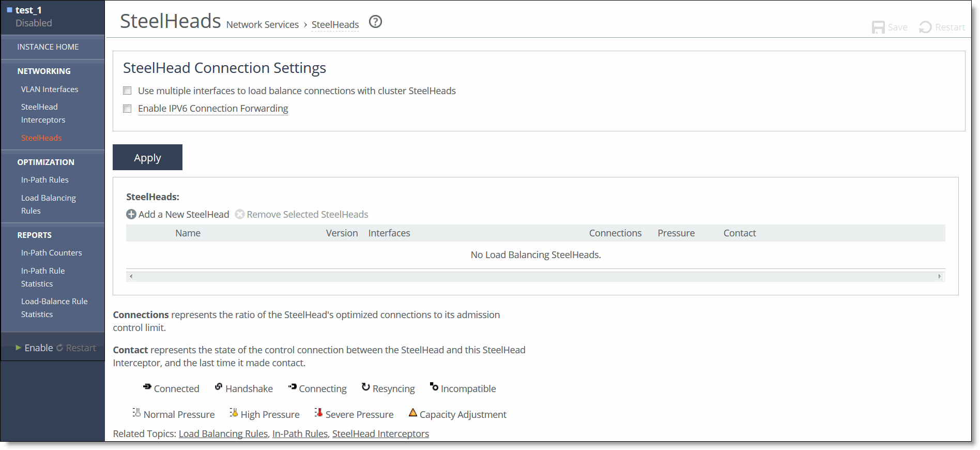Click the sidebar Restart refresh icon

point(59,348)
